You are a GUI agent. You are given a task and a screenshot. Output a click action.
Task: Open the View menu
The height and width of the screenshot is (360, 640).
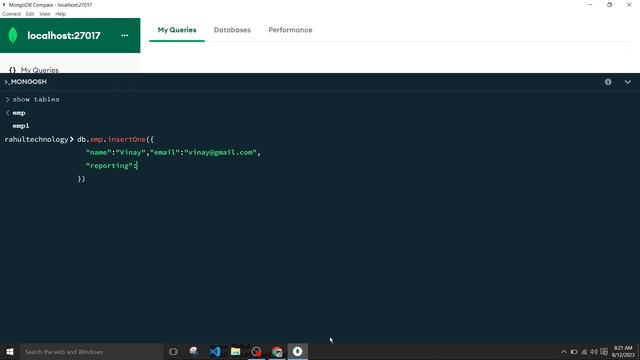point(44,14)
